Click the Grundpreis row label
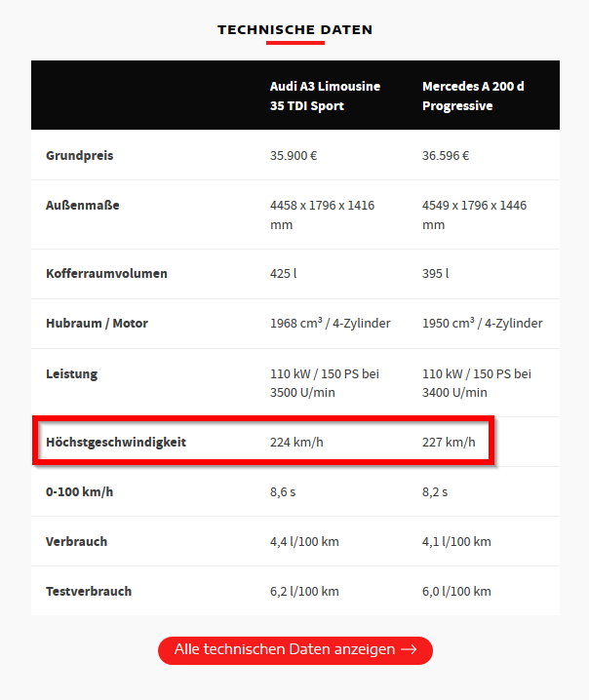 (80, 155)
